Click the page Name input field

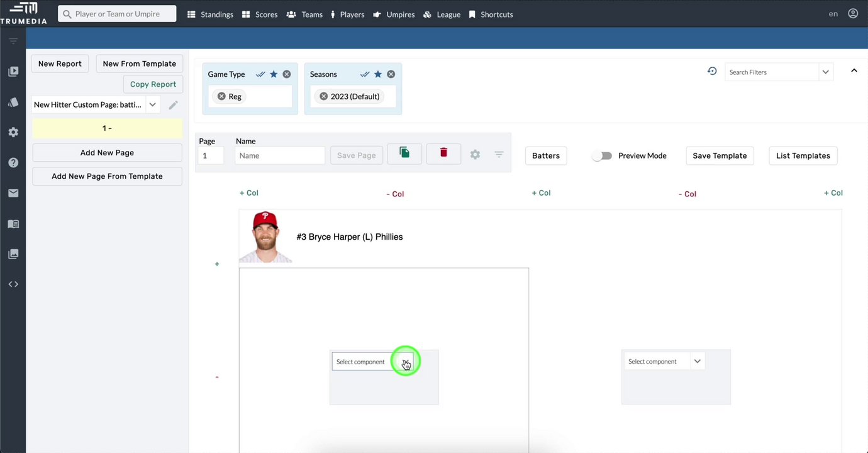point(280,155)
